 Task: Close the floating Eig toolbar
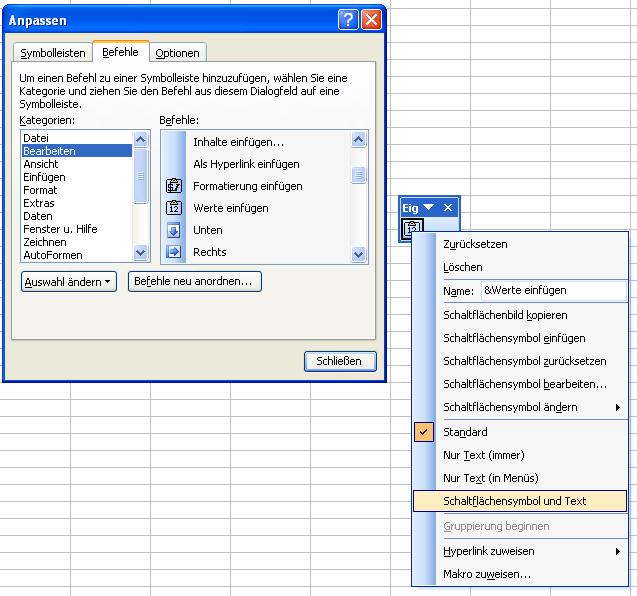pyautogui.click(x=448, y=207)
